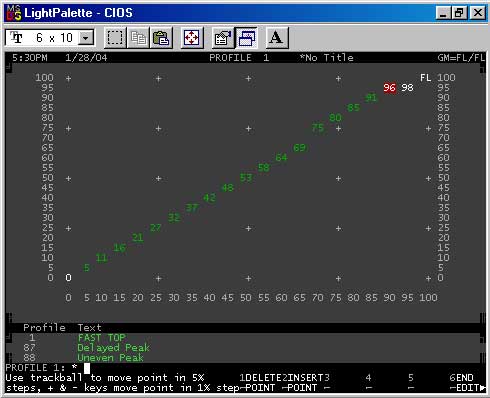Click the 2 INSERT POINT softkey
Viewport: 490px width, 398px height.
303,383
